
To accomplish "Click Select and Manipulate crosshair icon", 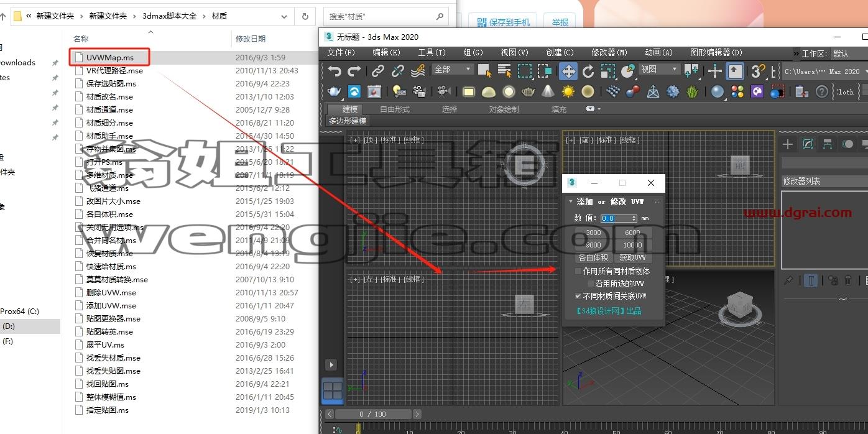I will (715, 71).
